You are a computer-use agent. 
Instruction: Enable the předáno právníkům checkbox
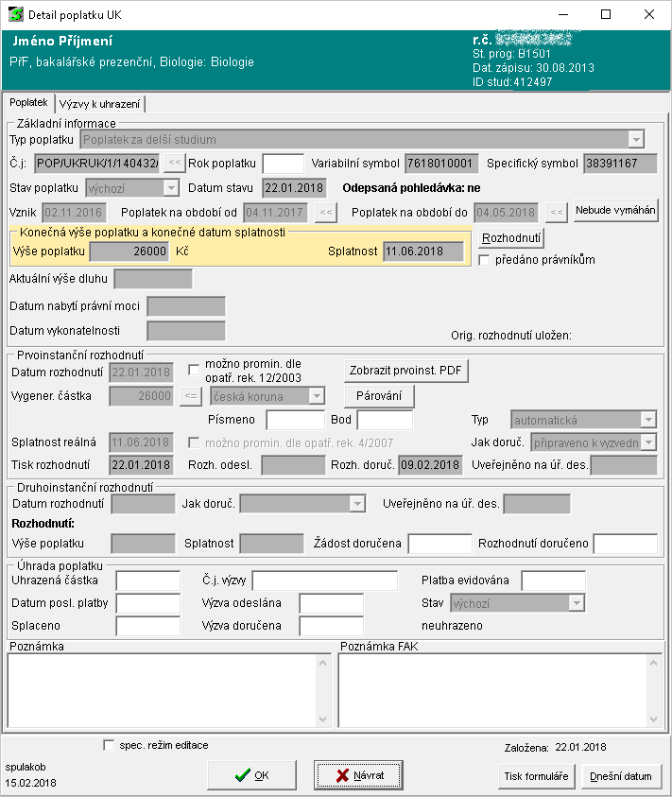[485, 260]
